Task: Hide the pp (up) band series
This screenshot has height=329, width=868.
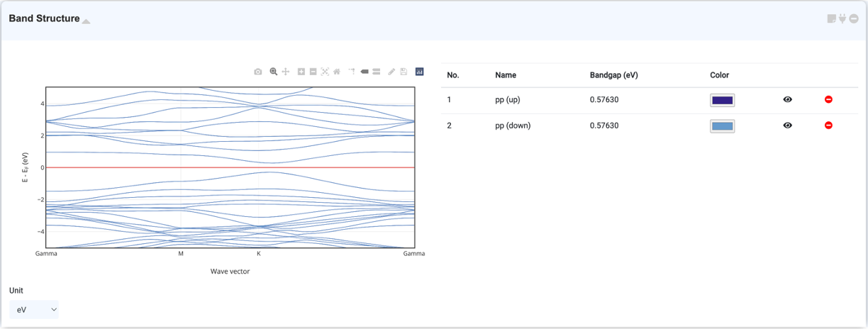Action: pos(787,100)
